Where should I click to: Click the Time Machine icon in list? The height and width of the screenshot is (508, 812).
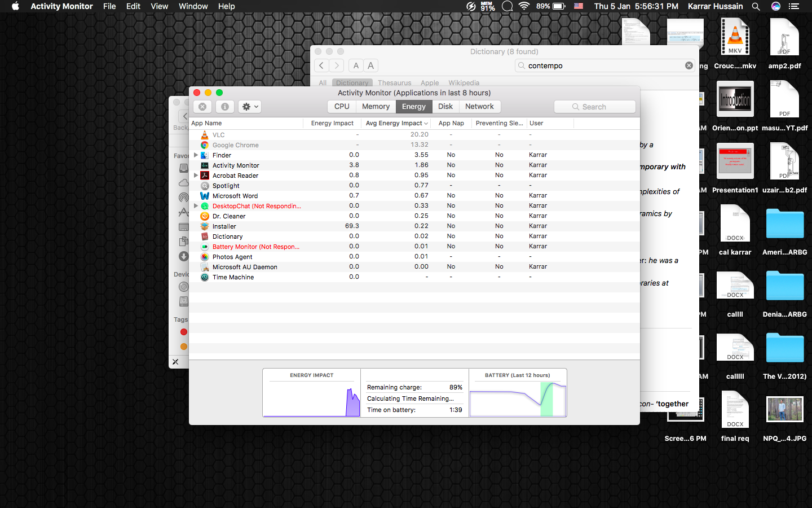205,277
